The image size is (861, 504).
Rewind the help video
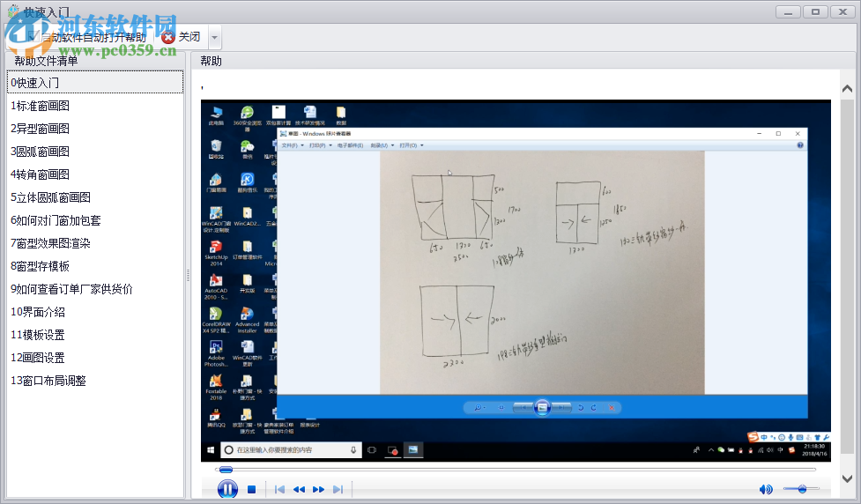(299, 489)
